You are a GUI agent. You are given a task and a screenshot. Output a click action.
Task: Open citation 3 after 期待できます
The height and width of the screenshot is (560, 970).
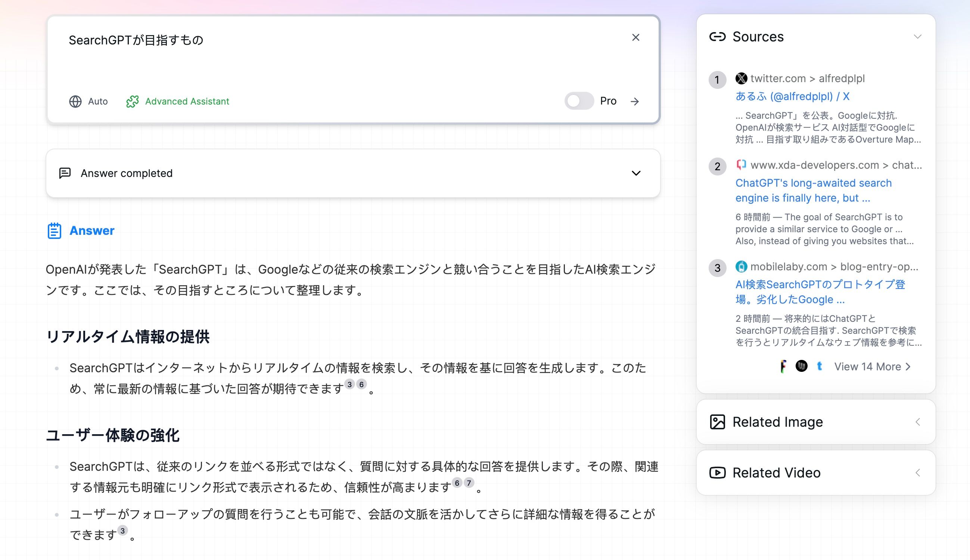click(x=349, y=384)
